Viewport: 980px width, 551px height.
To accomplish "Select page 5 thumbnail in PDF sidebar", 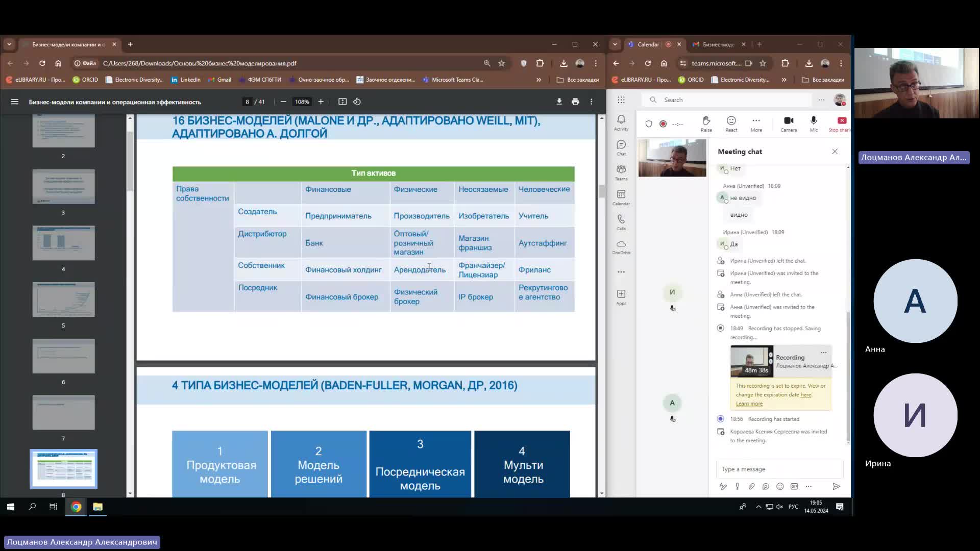I will pyautogui.click(x=63, y=299).
